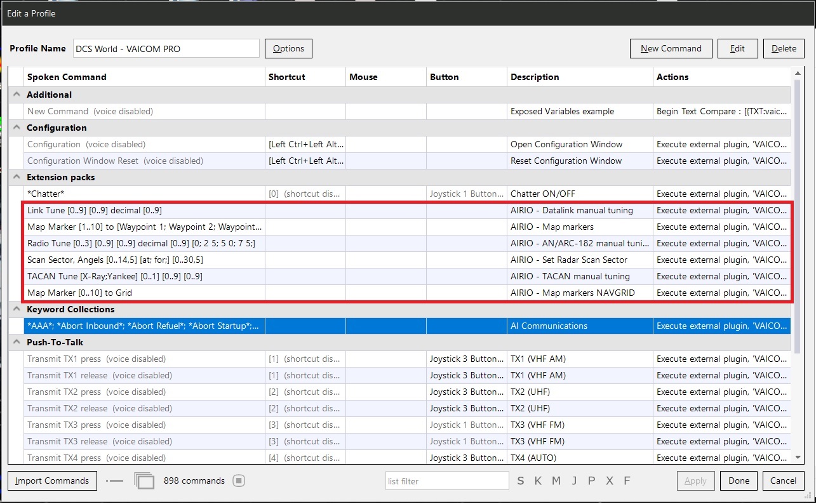This screenshot has width=816, height=504.
Task: Collapse the Push-To-Talk category
Action: point(16,342)
